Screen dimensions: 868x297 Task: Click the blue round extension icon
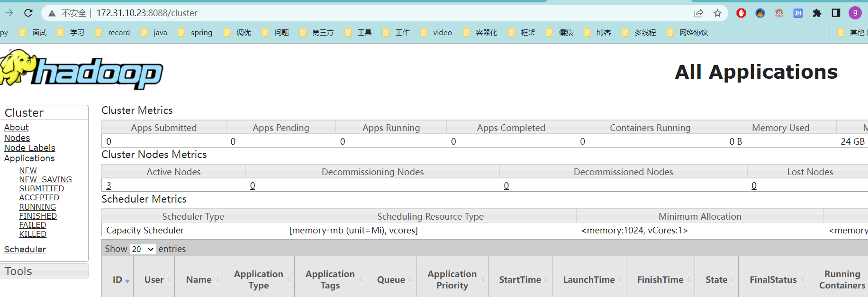click(760, 13)
